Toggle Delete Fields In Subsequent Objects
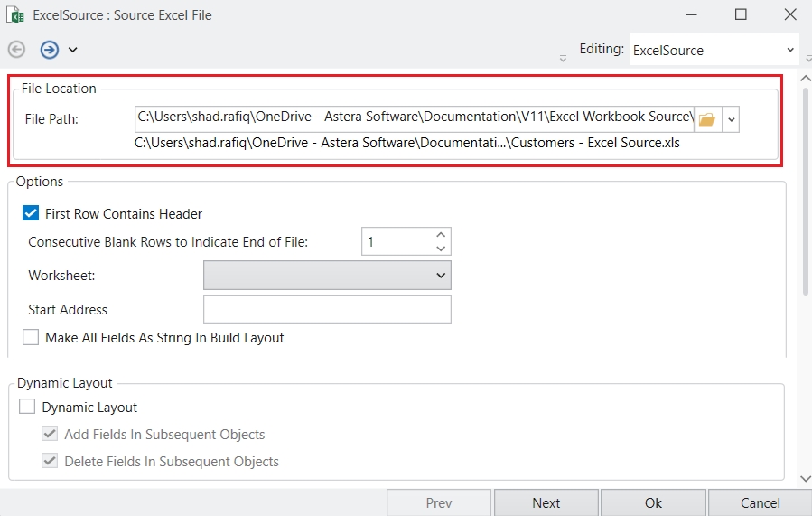 tap(50, 461)
